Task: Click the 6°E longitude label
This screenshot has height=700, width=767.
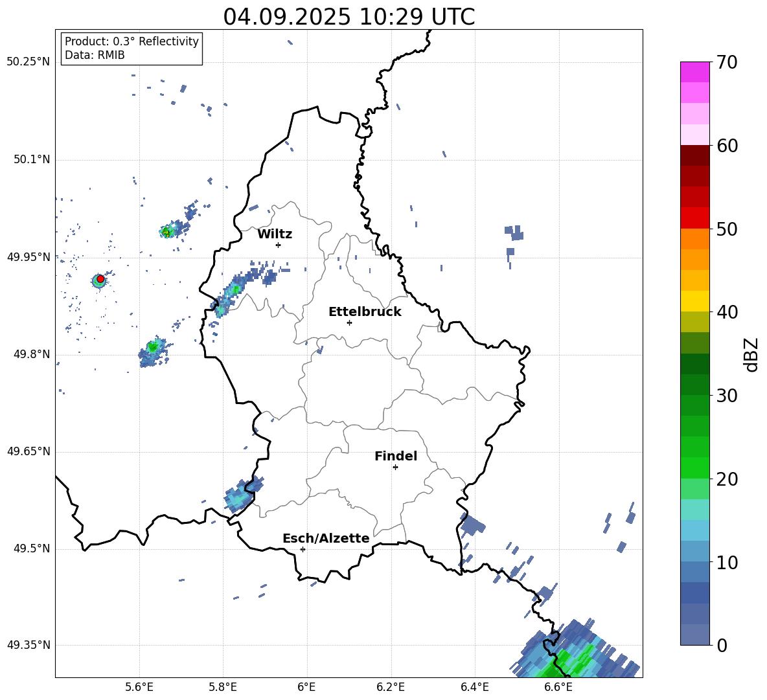Action: pos(306,687)
